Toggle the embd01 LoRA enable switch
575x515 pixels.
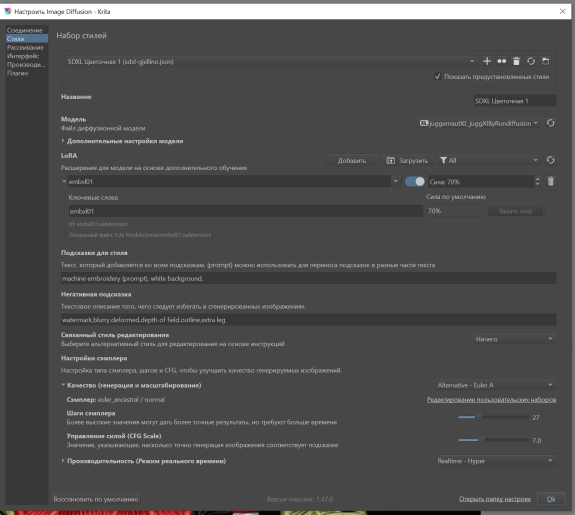click(x=415, y=181)
